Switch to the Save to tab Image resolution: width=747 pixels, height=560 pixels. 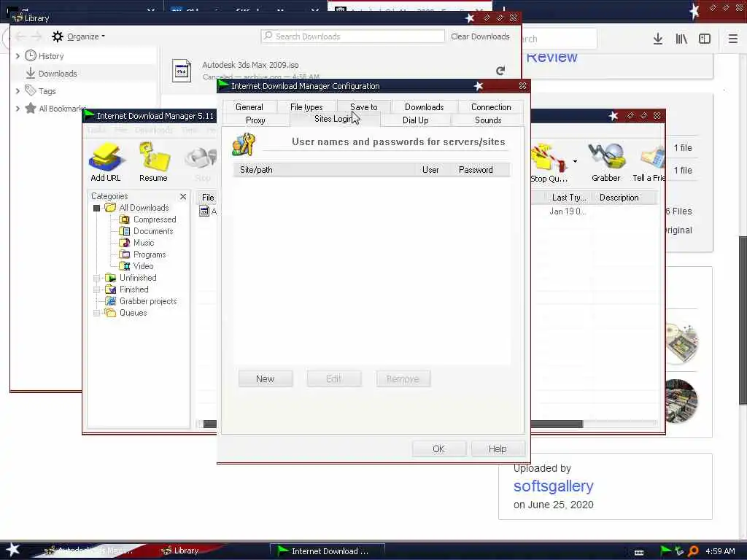(x=363, y=107)
